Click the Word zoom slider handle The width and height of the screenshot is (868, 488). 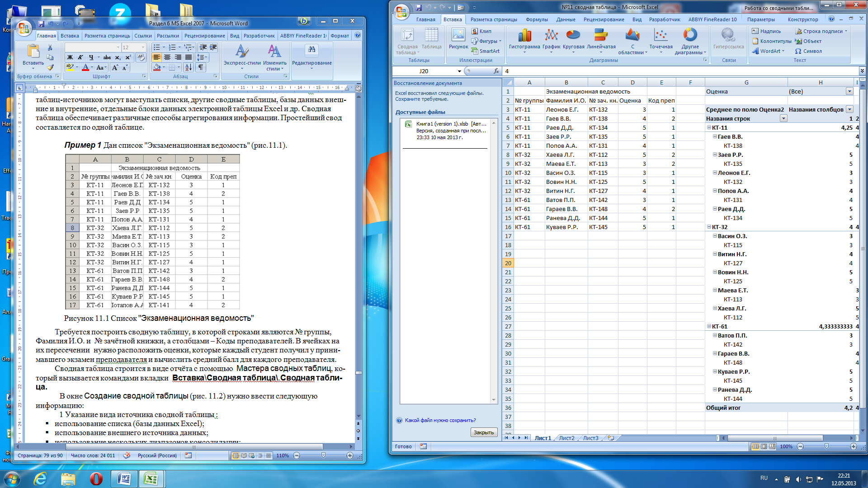tap(323, 455)
